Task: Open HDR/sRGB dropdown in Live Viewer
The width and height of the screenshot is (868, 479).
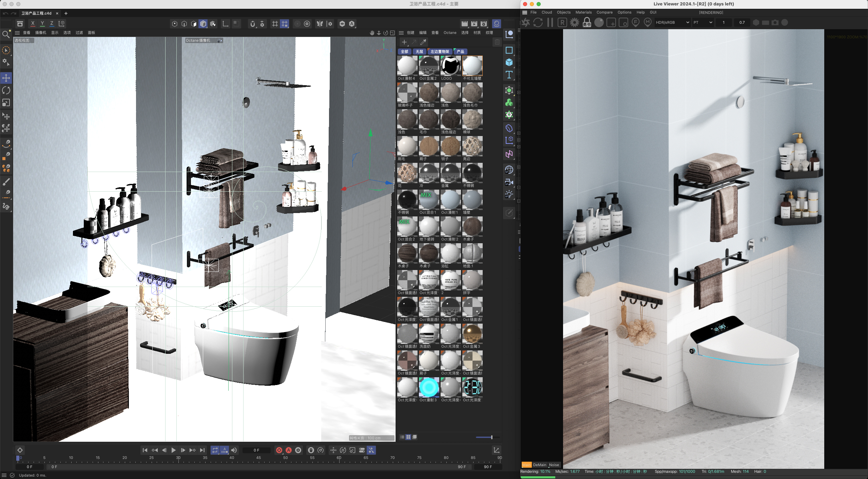Action: click(672, 22)
